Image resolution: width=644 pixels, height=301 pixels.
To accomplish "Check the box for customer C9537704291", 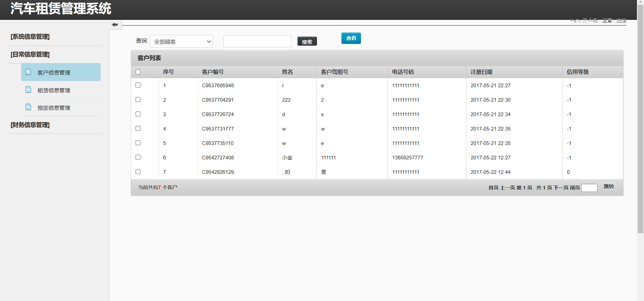I will pyautogui.click(x=138, y=99).
